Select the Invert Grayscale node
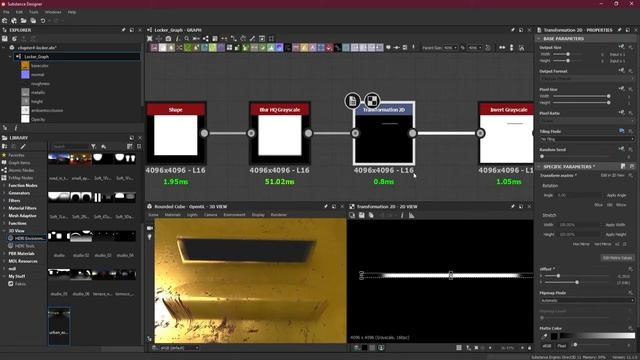This screenshot has width=640, height=360. pos(507,133)
